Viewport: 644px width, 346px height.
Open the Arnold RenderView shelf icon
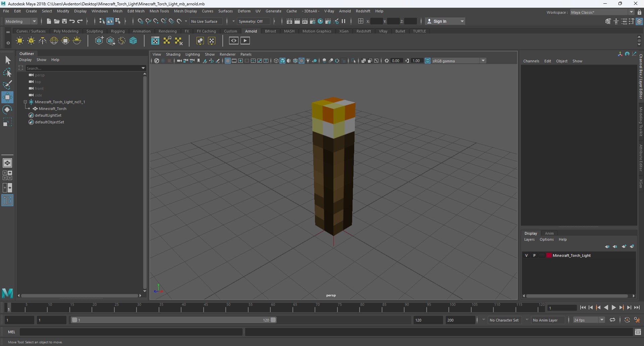[234, 41]
